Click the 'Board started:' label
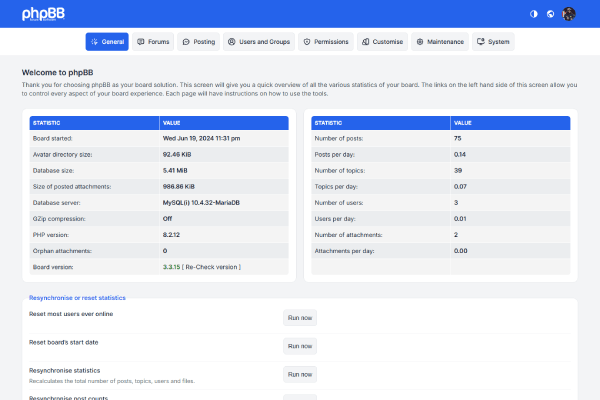Screen dimensions: 600x400 tap(52, 138)
